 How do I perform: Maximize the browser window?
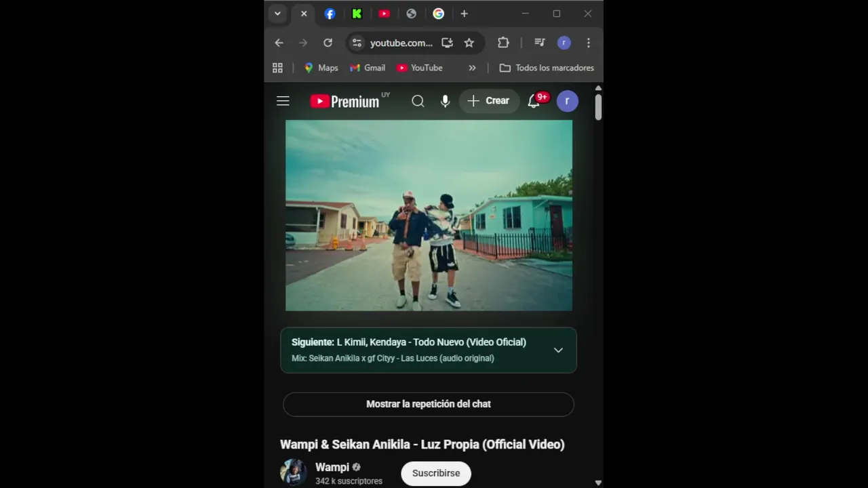(556, 14)
